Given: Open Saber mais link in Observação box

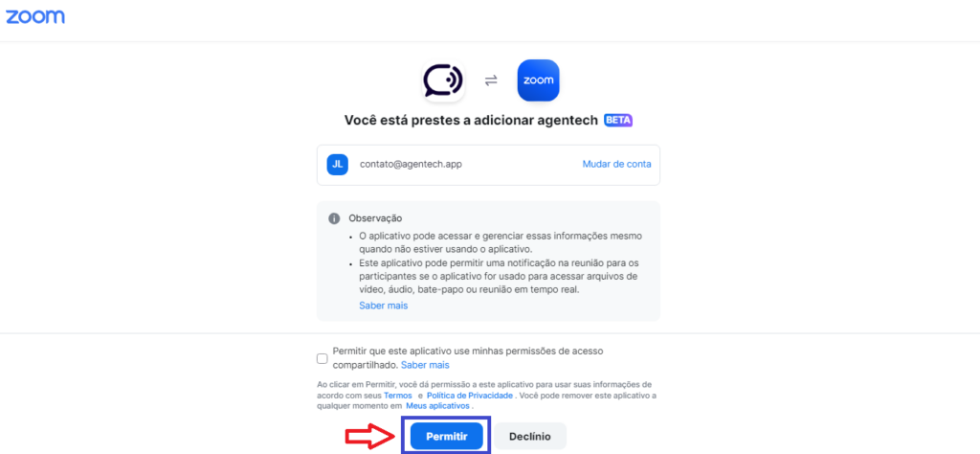Looking at the screenshot, I should (383, 306).
